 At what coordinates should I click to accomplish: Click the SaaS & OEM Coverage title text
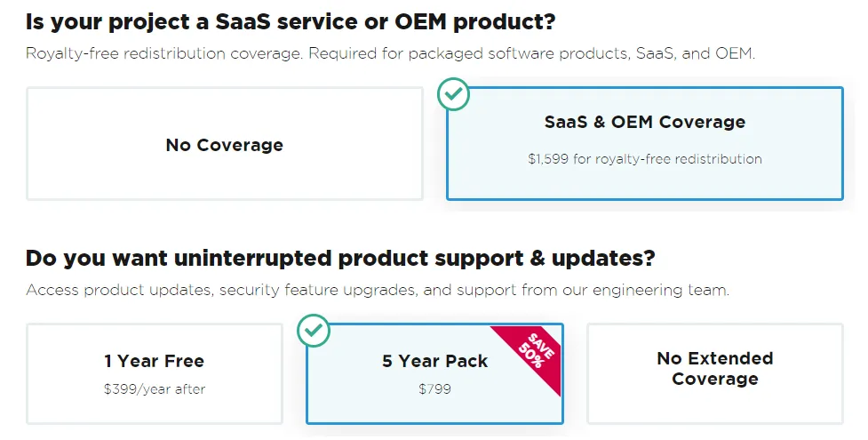point(644,123)
